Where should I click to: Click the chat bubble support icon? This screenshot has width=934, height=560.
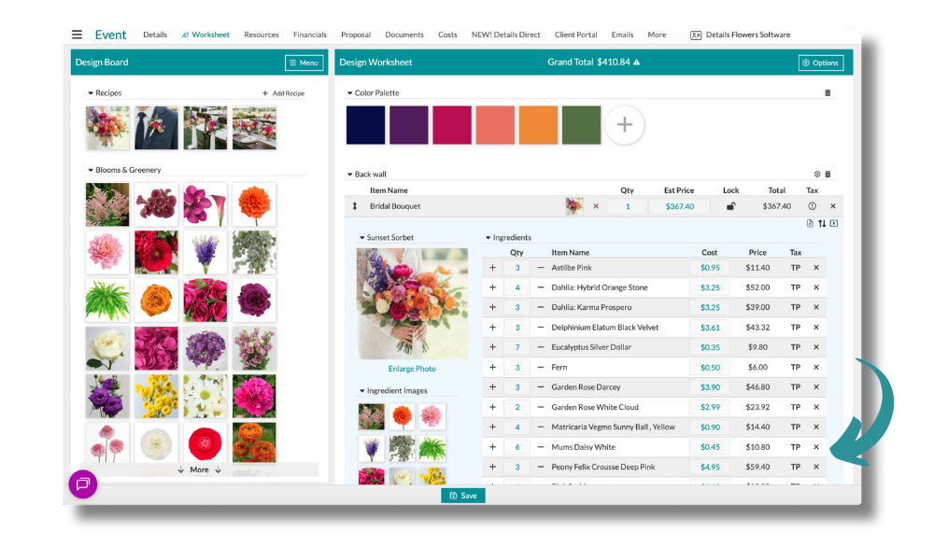(82, 483)
